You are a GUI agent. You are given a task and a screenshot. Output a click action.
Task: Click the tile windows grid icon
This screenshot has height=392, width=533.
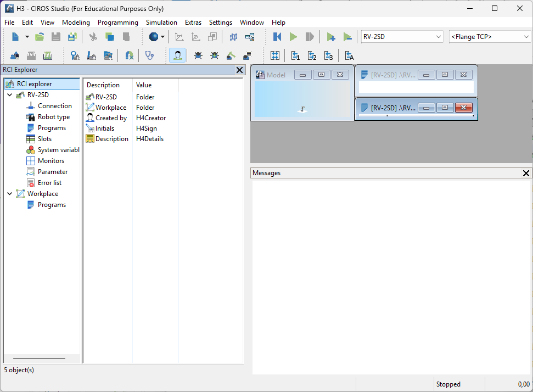(275, 55)
